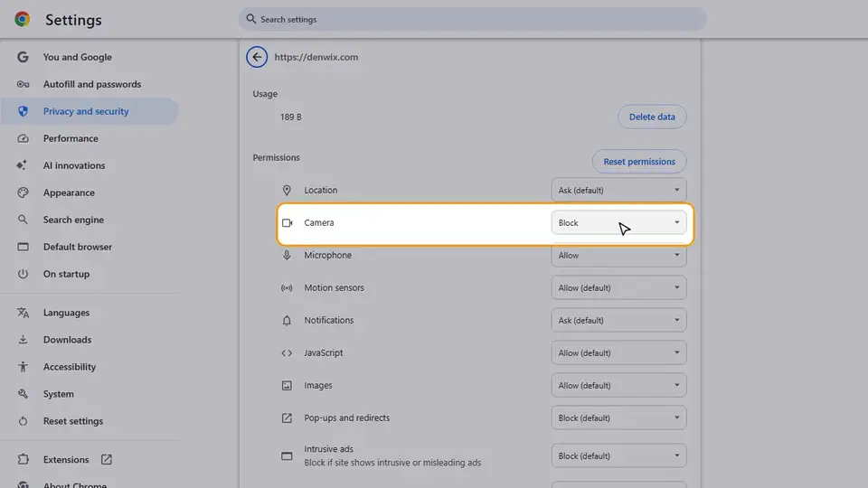Open the Images permission dropdown

pyautogui.click(x=618, y=386)
